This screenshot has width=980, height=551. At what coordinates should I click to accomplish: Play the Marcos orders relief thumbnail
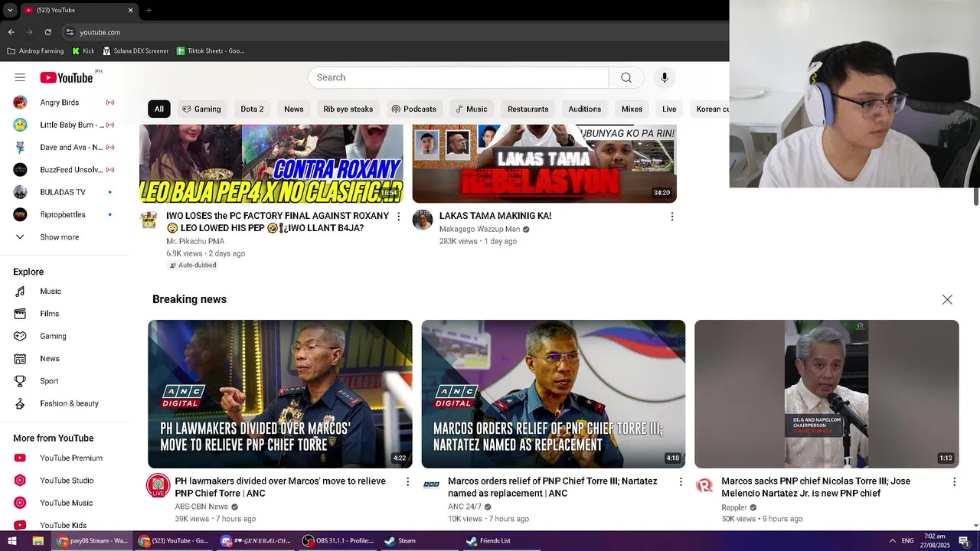click(554, 393)
